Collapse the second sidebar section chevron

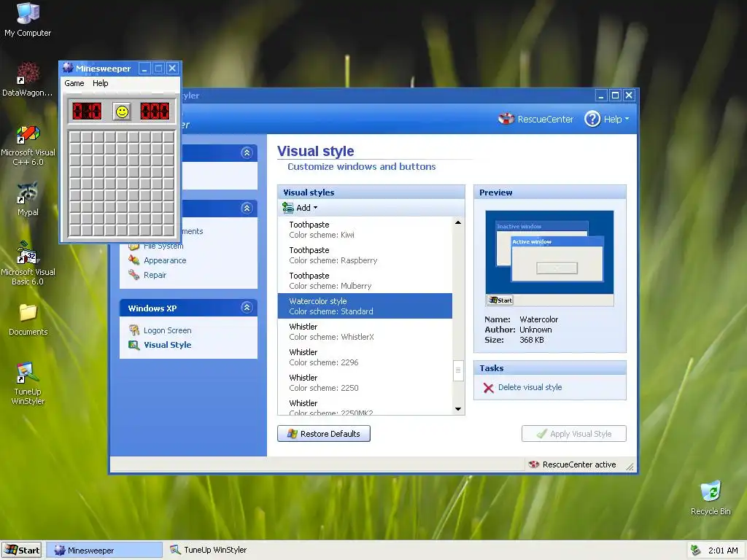pos(247,208)
